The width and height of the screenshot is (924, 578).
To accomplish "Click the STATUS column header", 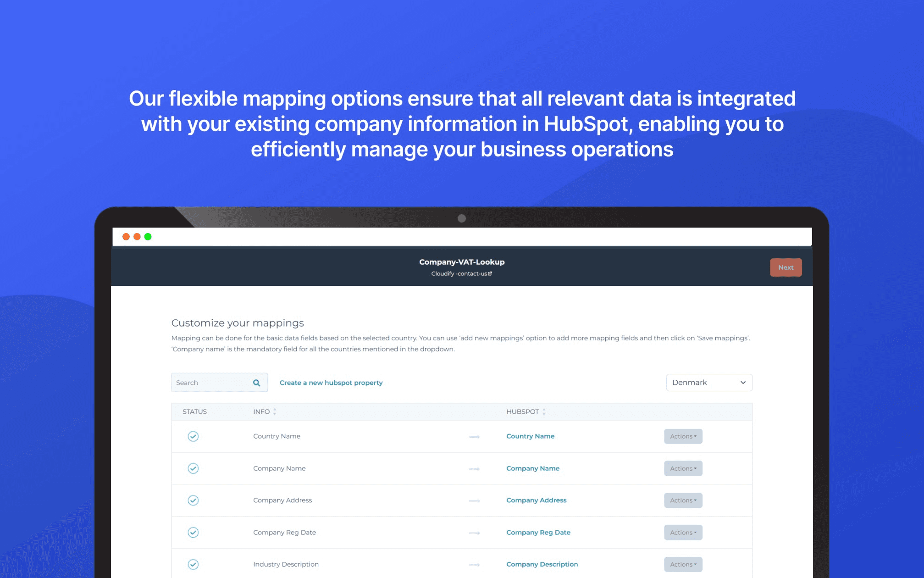I will tap(194, 411).
